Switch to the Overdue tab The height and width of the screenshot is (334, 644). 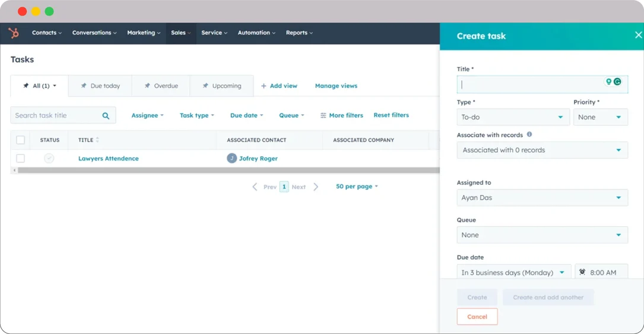coord(161,86)
